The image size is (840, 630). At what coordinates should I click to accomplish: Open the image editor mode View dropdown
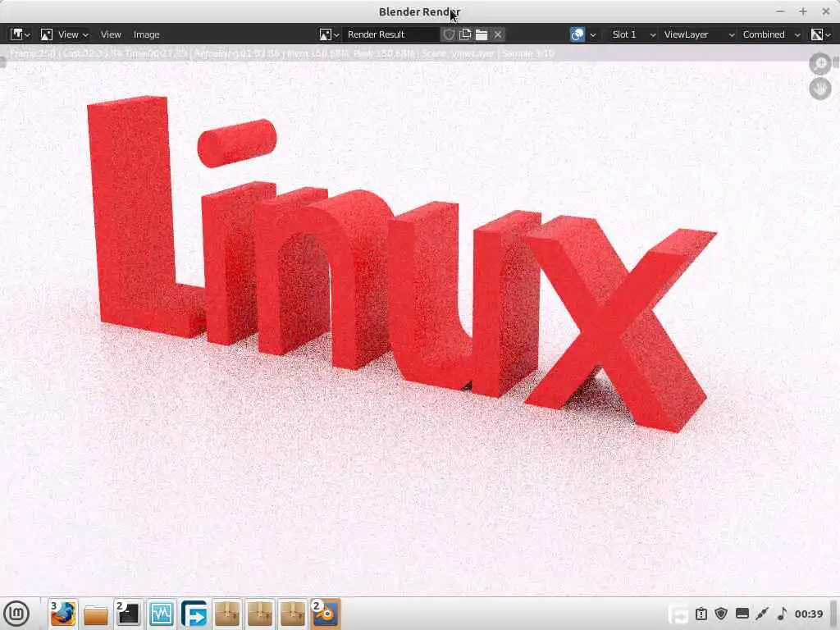[x=65, y=34]
